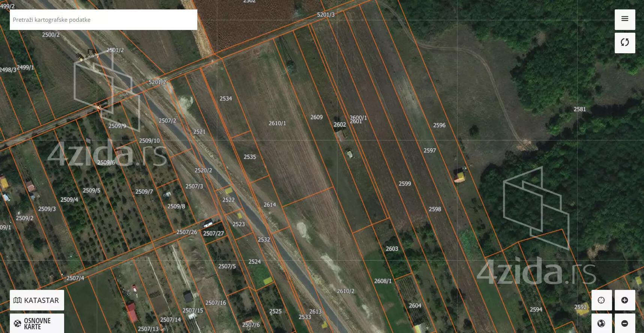The height and width of the screenshot is (333, 644).
Task: Click the globe icon at bottom right
Action: (x=601, y=323)
